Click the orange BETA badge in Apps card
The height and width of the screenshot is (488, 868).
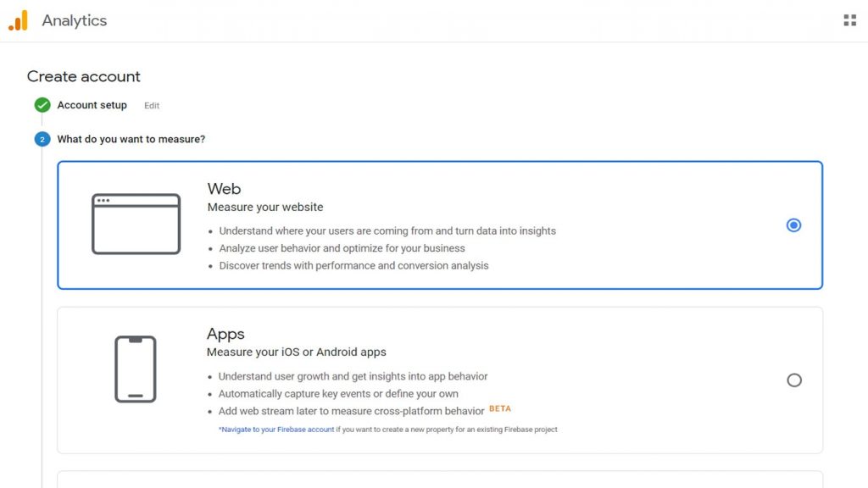(x=500, y=408)
